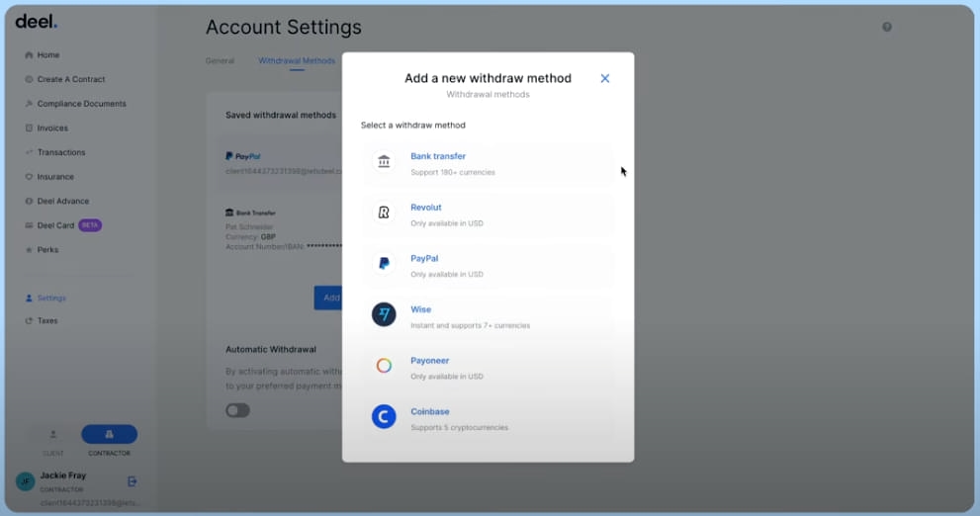
Task: Click 'Supports 5 cryptocurrencies' text
Action: 460,428
